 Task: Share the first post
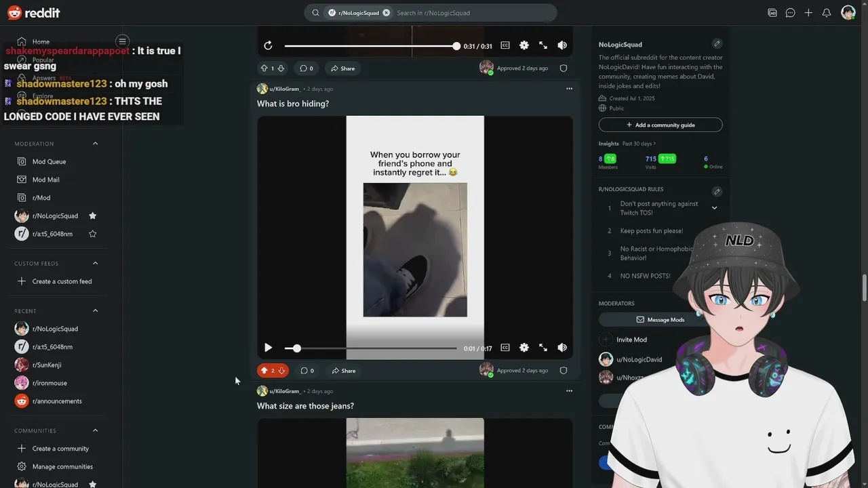coord(343,68)
